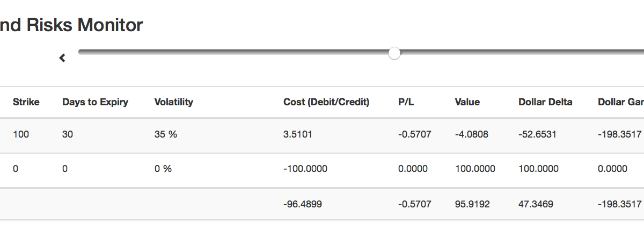Click the round slider handle
Image resolution: width=644 pixels, height=245 pixels.
394,53
